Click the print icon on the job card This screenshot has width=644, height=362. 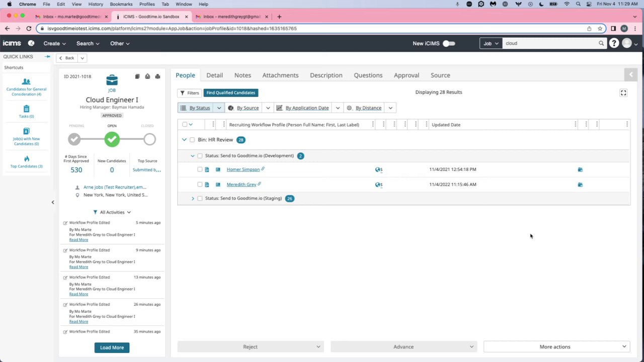click(157, 76)
